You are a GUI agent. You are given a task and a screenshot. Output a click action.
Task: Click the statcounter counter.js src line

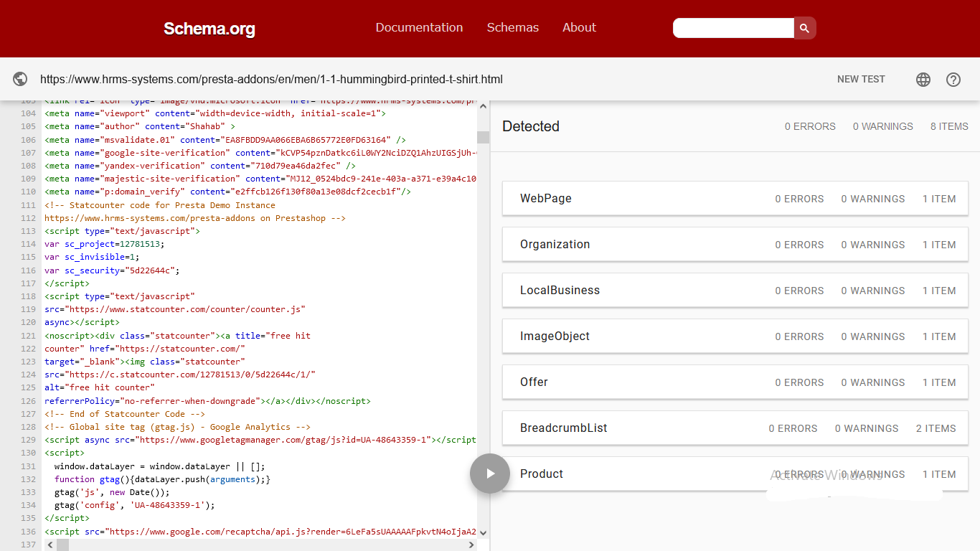175,309
